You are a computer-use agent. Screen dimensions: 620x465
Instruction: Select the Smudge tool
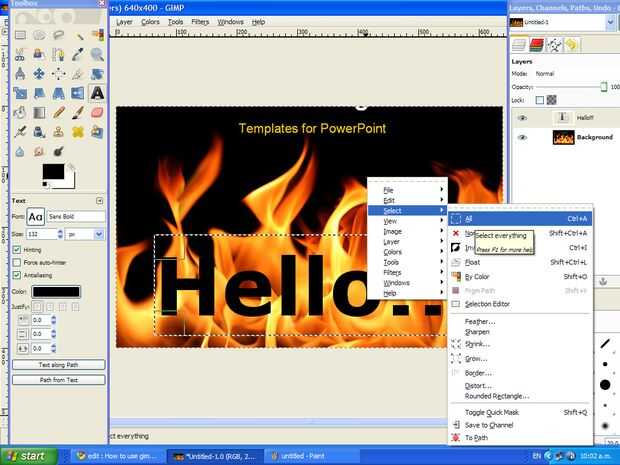pos(39,151)
